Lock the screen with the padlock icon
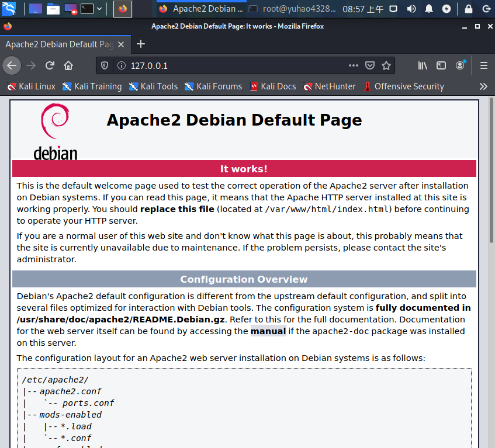Viewport: 495px width, 448px height. coord(469,9)
